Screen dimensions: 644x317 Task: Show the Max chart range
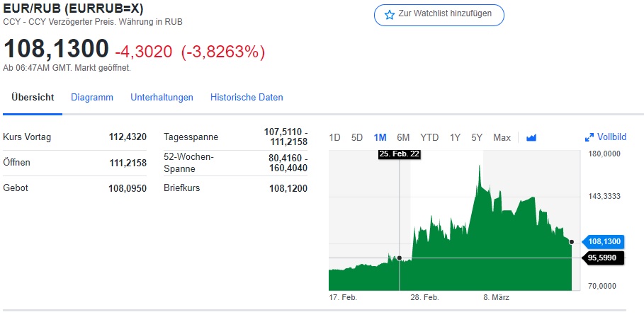coord(502,137)
